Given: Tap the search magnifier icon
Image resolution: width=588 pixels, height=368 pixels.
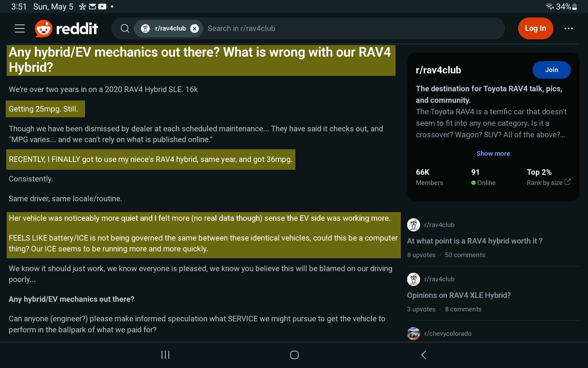Looking at the screenshot, I should coord(125,29).
